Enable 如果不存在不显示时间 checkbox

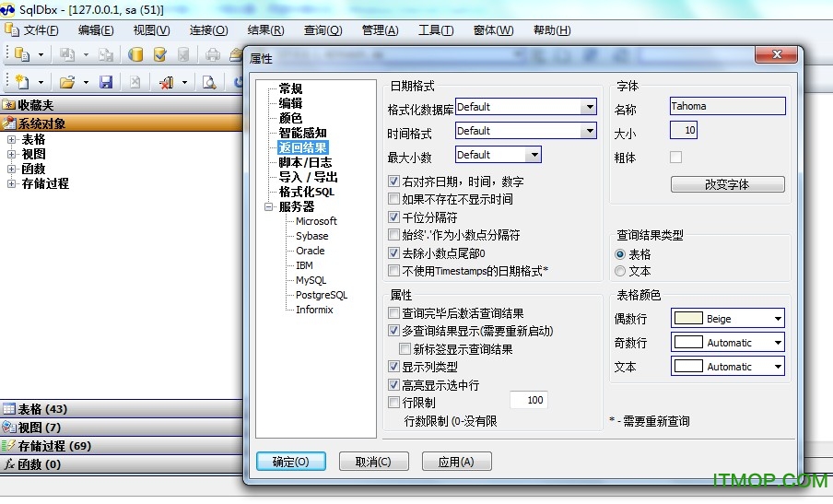(x=393, y=199)
